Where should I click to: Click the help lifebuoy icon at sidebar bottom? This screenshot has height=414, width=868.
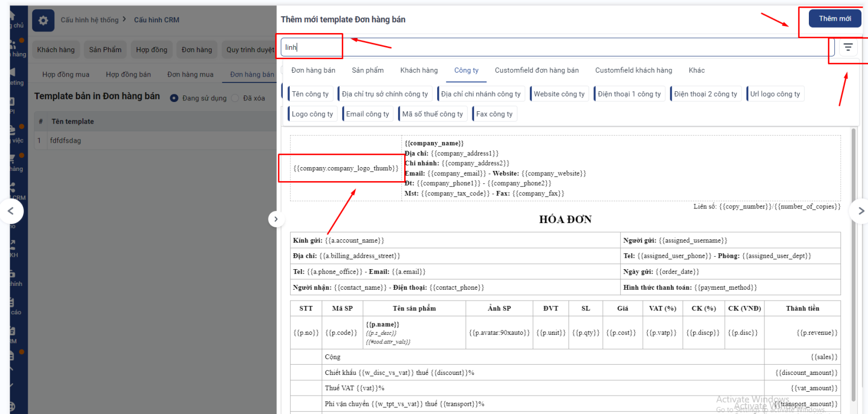point(12,406)
